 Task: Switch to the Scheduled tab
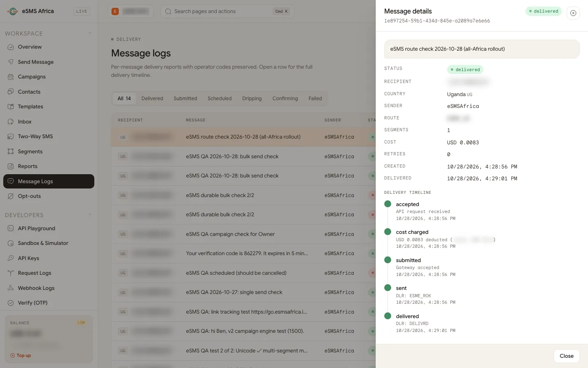click(x=220, y=99)
